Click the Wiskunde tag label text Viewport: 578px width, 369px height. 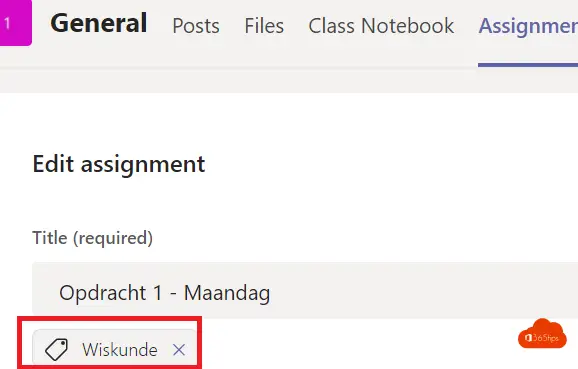120,349
